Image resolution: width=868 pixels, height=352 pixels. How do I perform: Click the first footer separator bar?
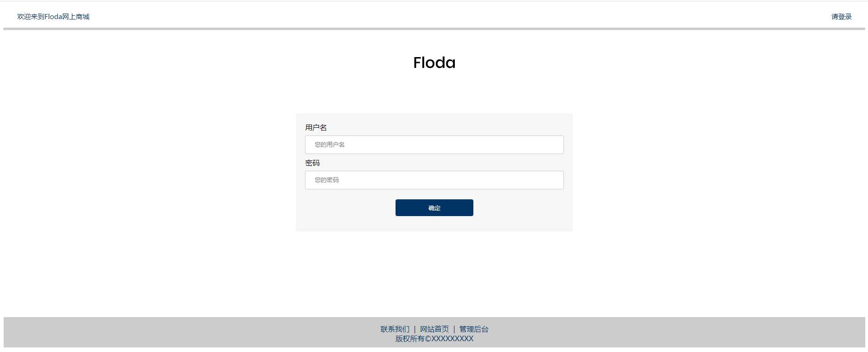[415, 329]
